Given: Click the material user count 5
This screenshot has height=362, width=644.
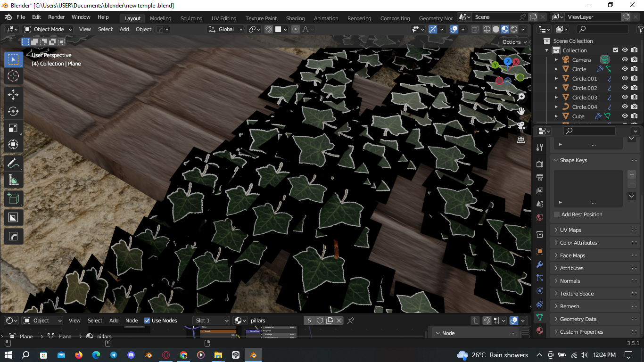Looking at the screenshot, I should click(x=309, y=321).
